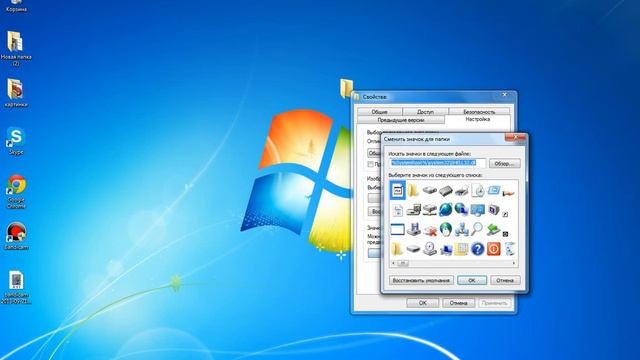Select the drive with clock icon
The width and height of the screenshot is (640, 360).
click(x=429, y=249)
